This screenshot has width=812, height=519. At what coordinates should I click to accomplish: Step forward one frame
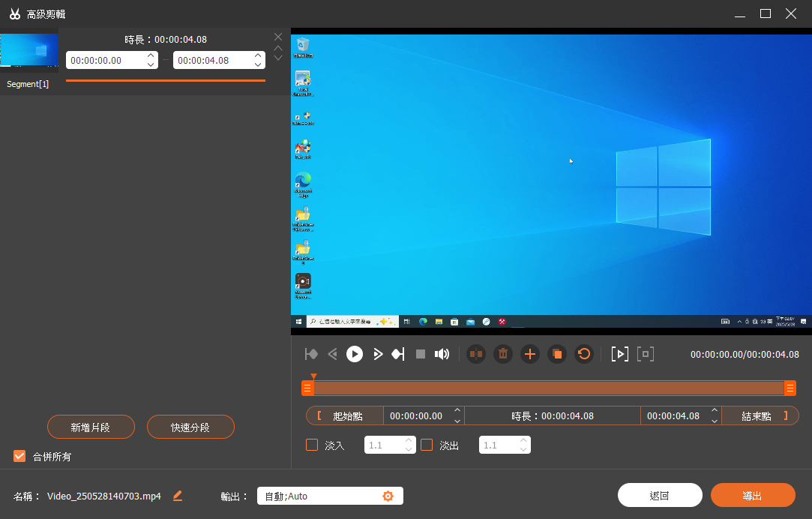378,354
